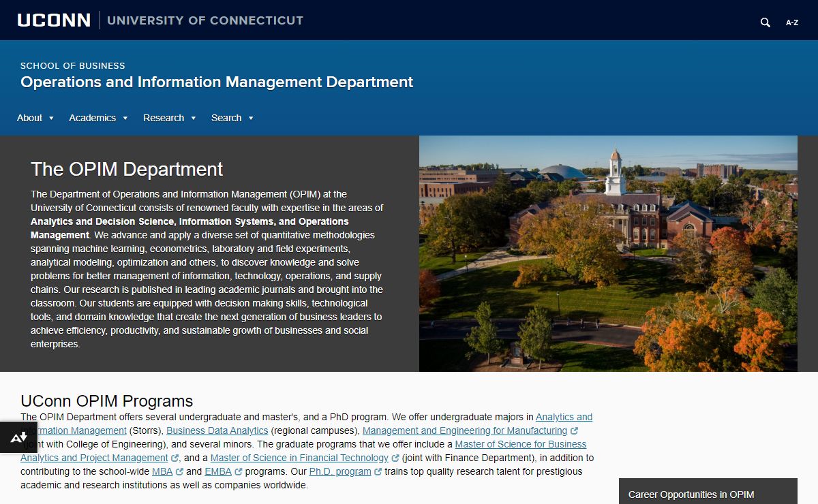Open the Business Data Analytics link
The height and width of the screenshot is (504, 818).
coord(217,430)
